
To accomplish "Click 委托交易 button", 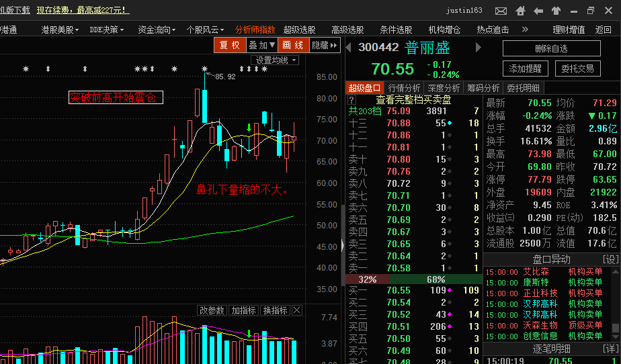I will click(577, 69).
